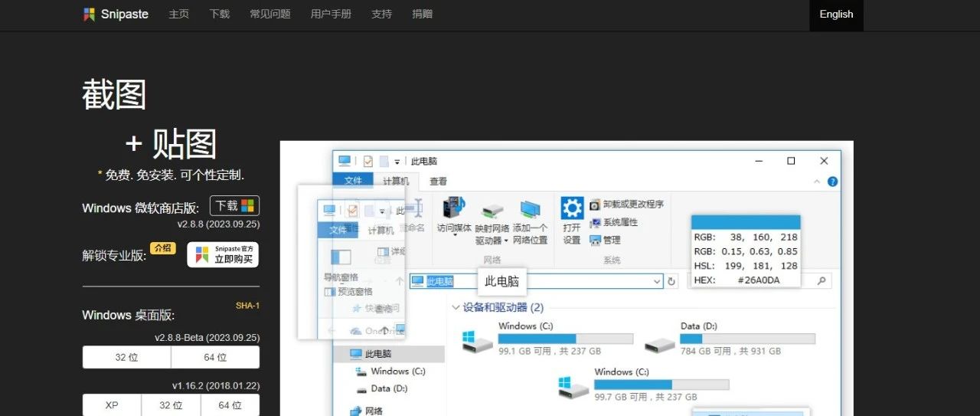This screenshot has height=416, width=980.
Task: Switch the site language to English
Action: pos(836,15)
